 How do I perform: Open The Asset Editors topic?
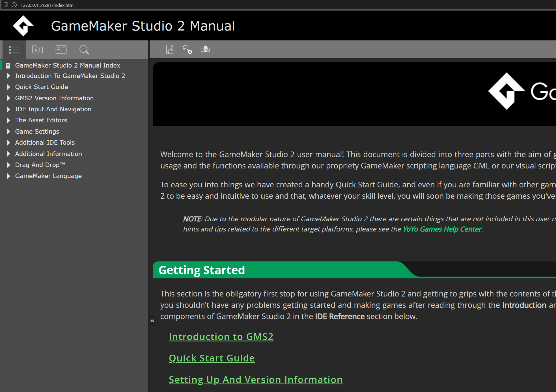click(41, 120)
